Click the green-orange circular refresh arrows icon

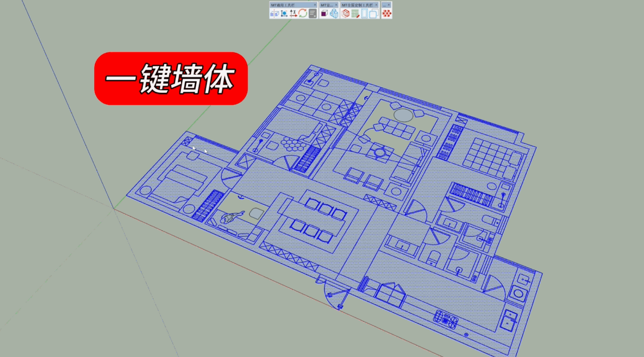coord(303,14)
